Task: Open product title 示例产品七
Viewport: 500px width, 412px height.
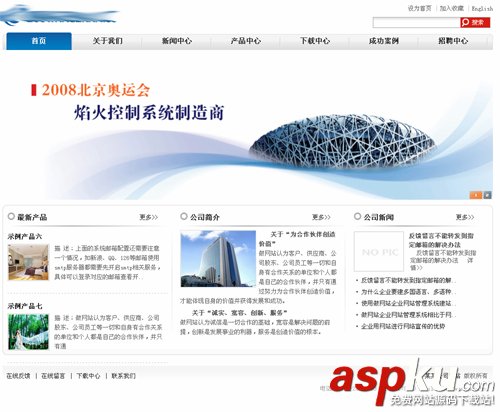Action: click(25, 306)
